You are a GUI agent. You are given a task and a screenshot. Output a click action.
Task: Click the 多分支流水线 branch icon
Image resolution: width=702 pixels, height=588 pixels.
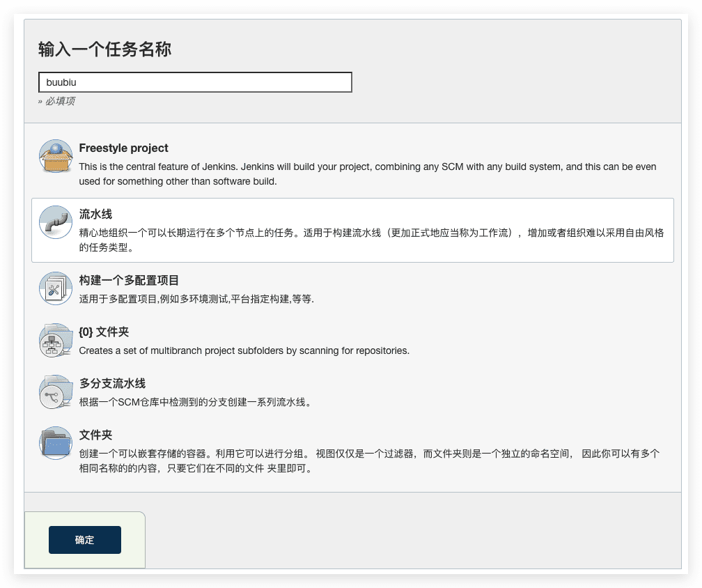(x=56, y=392)
